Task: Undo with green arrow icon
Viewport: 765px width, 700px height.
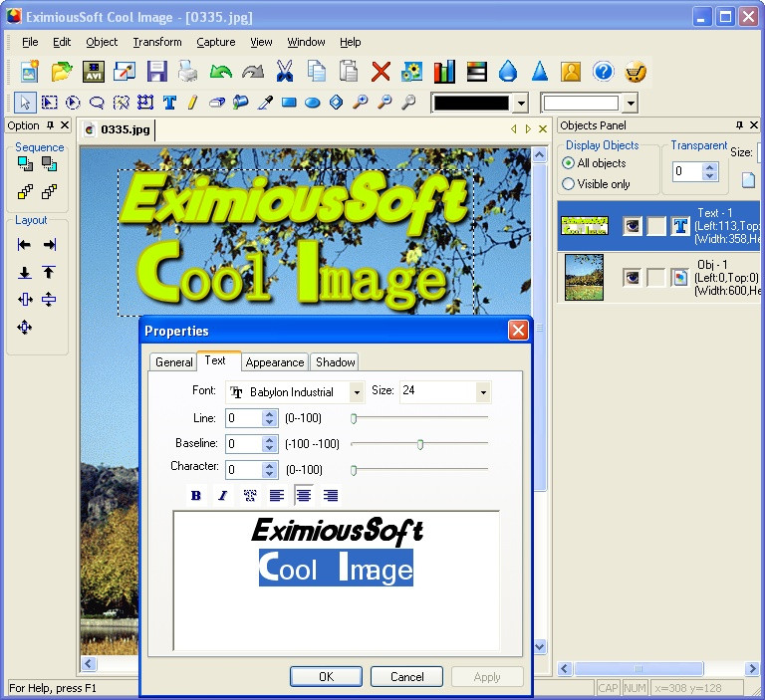Action: click(x=220, y=72)
